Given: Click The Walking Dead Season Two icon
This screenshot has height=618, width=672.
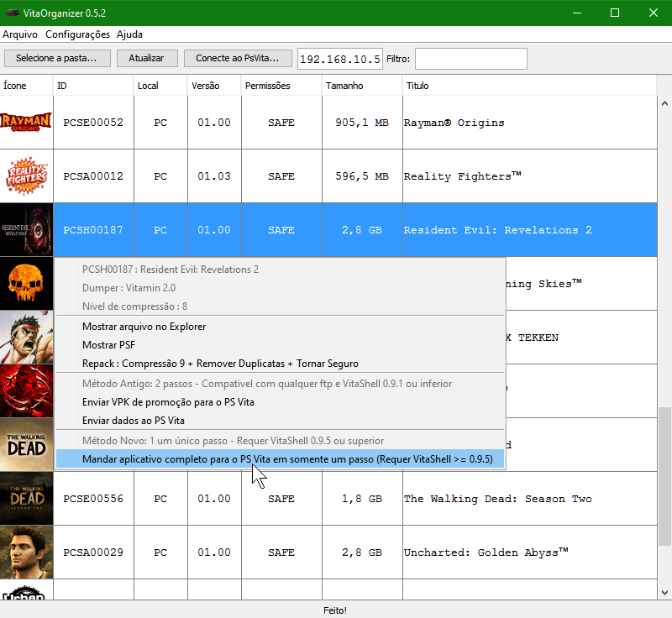Looking at the screenshot, I should [x=26, y=499].
